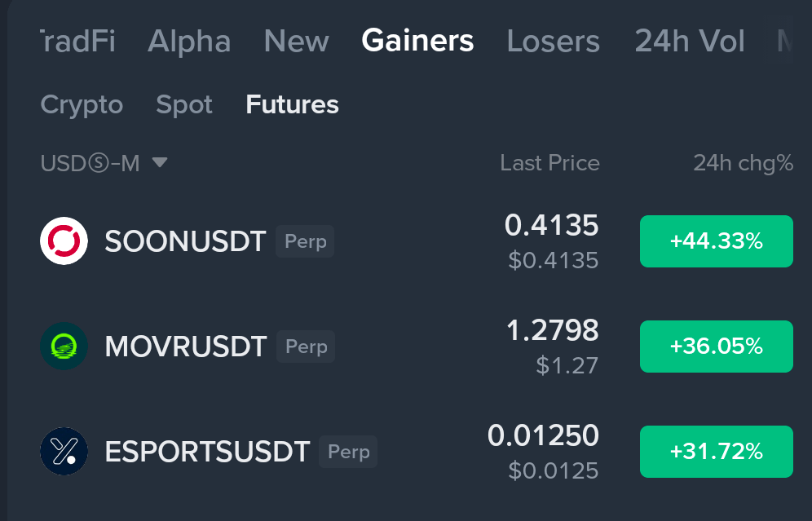The height and width of the screenshot is (521, 812).
Task: Select the Futures sub-tab
Action: click(292, 104)
